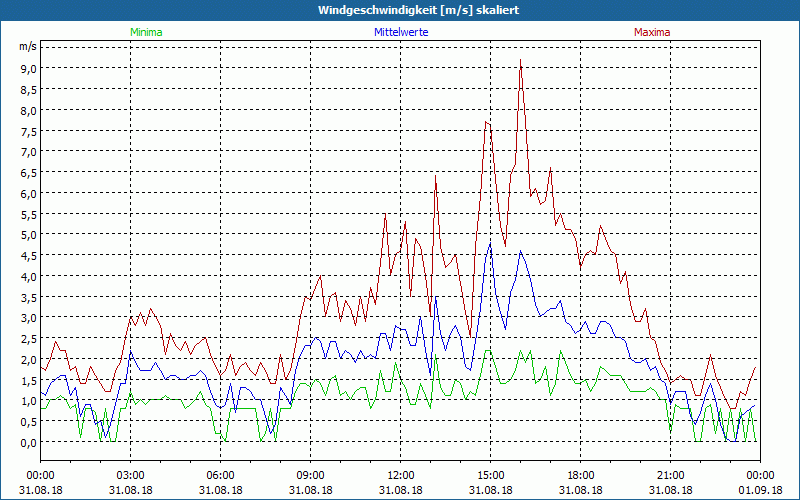Click the 5,0 value on y-axis
The height and width of the screenshot is (500, 800).
pos(28,235)
